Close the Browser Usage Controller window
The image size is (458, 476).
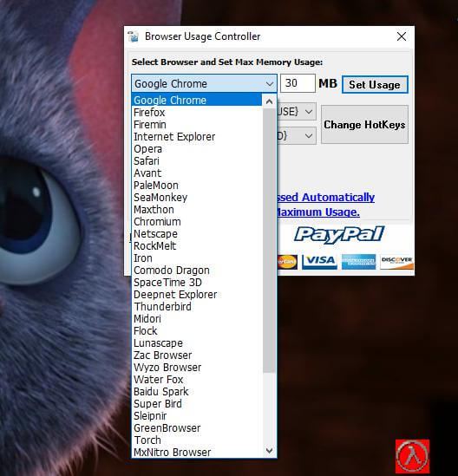tap(402, 36)
